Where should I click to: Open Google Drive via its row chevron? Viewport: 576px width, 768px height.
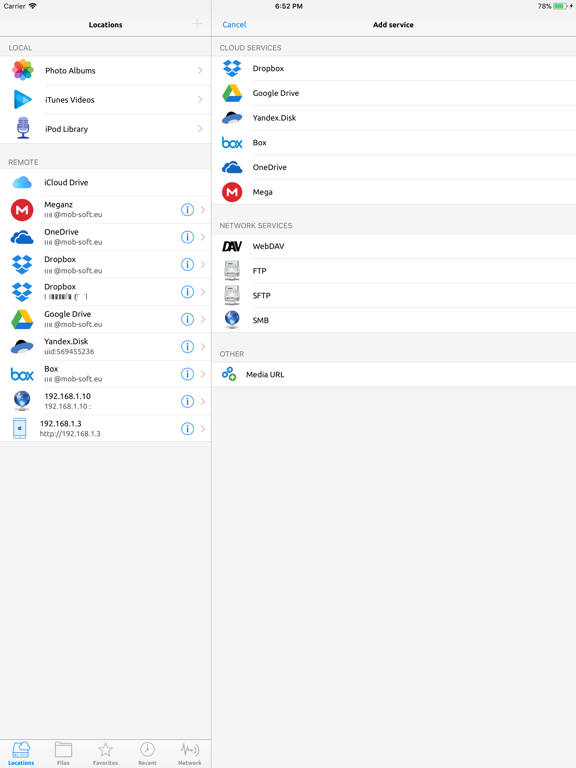pos(202,319)
